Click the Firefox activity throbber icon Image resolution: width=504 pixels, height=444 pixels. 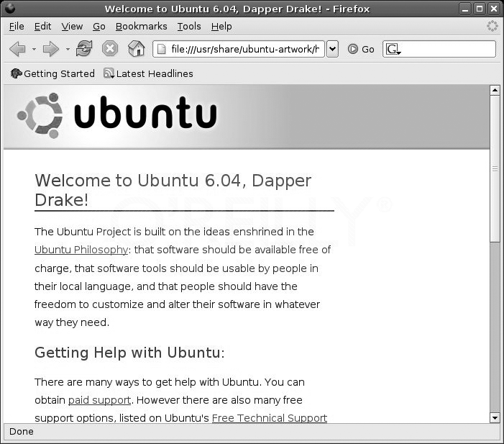(492, 26)
